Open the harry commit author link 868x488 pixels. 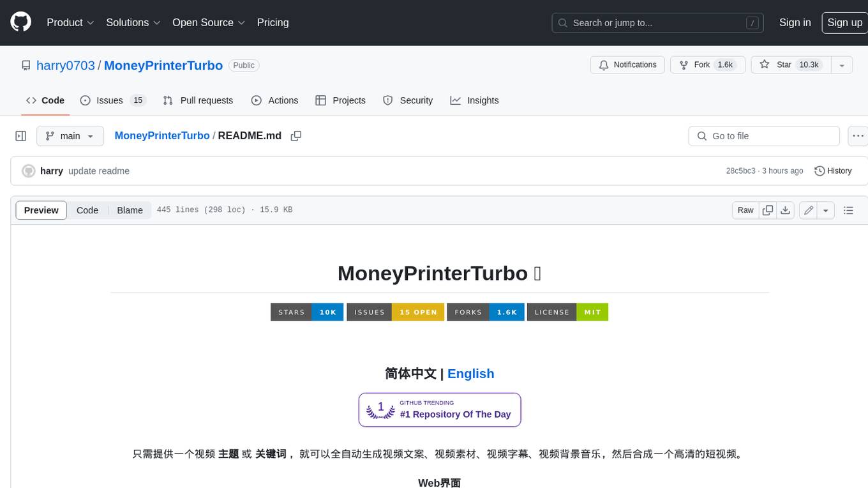click(52, 171)
